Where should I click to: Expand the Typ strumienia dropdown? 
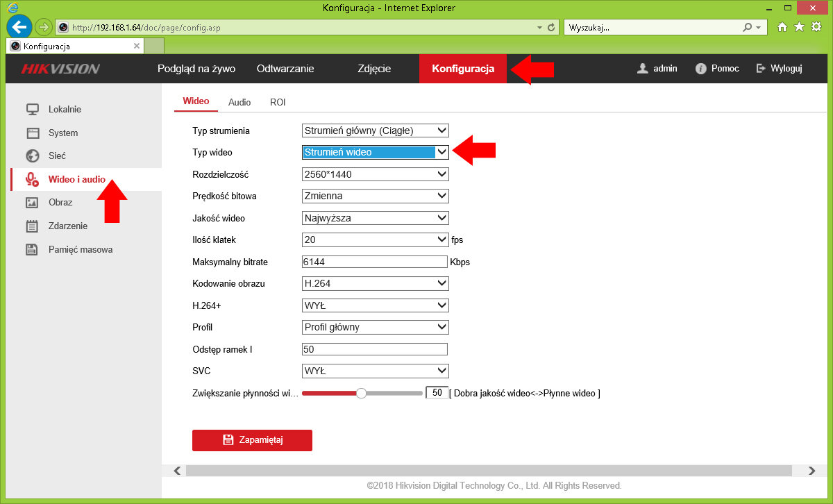point(376,131)
